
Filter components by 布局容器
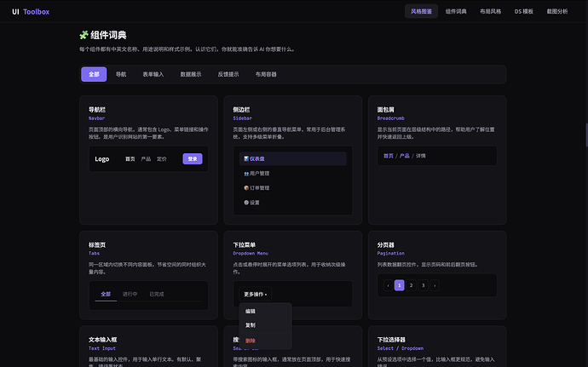266,74
